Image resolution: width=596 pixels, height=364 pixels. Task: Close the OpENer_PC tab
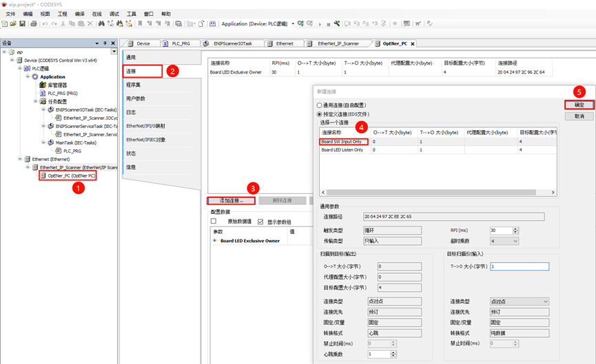[x=413, y=44]
